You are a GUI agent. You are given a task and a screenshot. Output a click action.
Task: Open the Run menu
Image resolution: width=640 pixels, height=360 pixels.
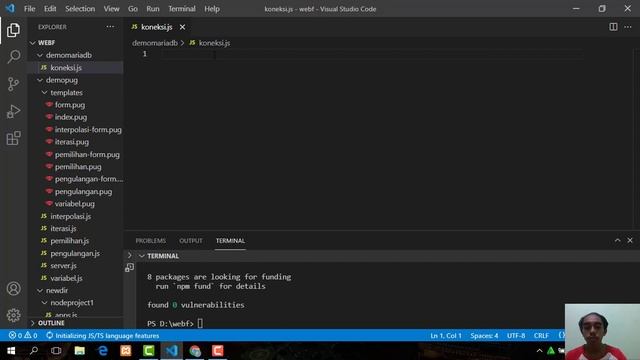pyautogui.click(x=153, y=9)
